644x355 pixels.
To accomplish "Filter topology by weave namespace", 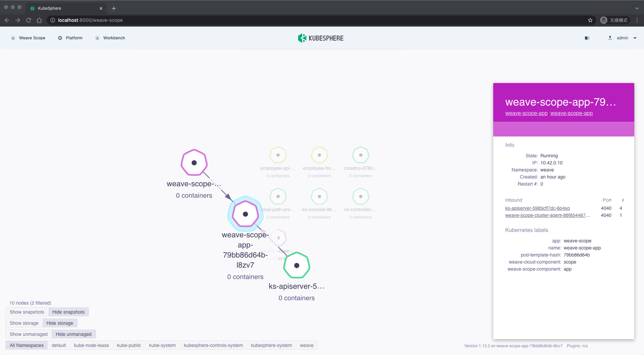I will (x=306, y=345).
